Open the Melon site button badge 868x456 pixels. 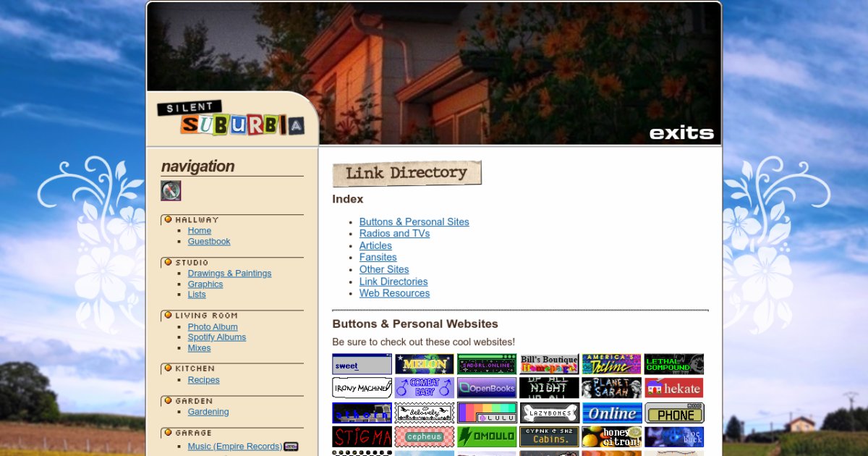pos(424,364)
